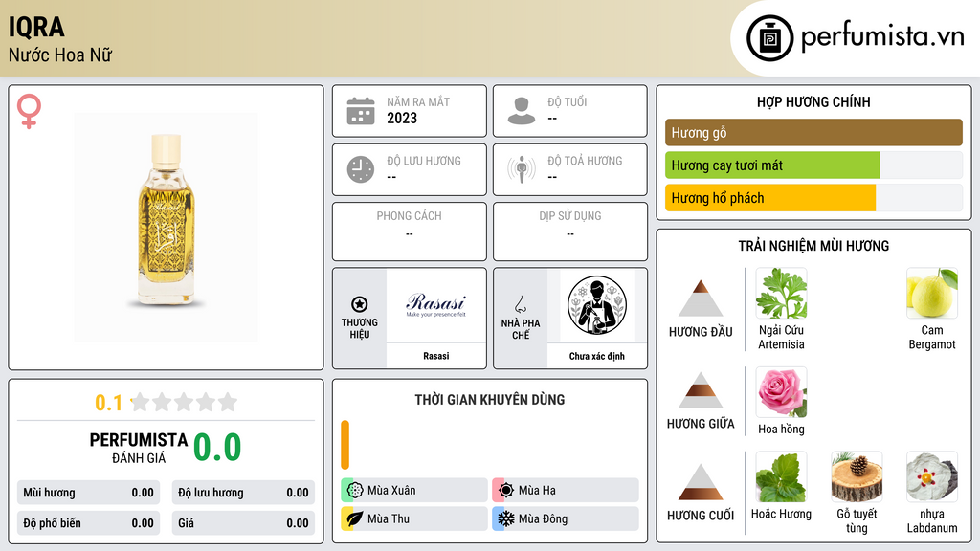
Task: Click the IQRA product title
Action: 36,27
